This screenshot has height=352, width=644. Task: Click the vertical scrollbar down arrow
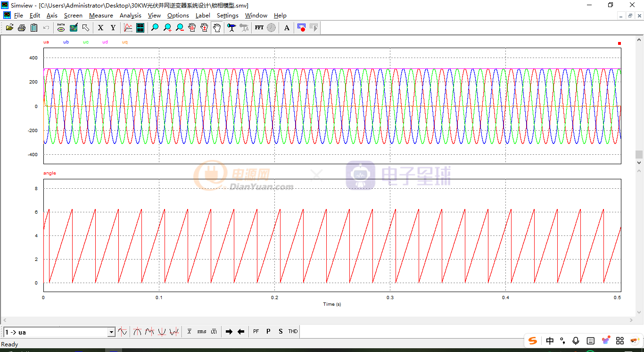(639, 163)
